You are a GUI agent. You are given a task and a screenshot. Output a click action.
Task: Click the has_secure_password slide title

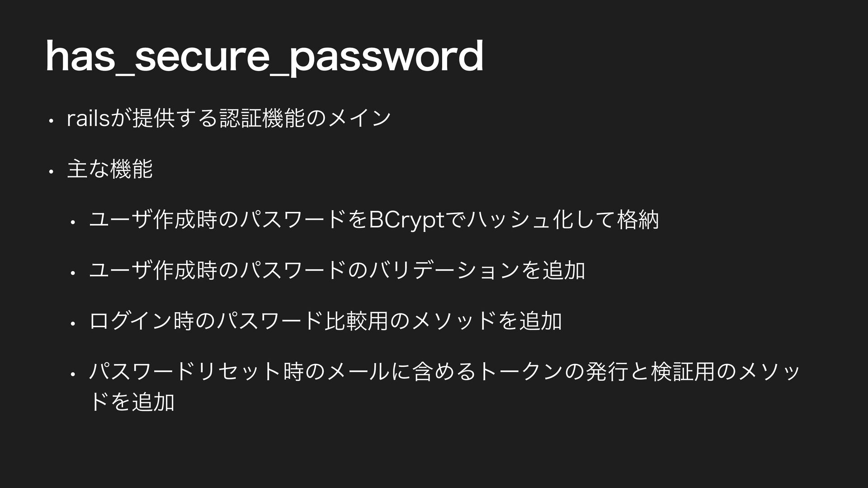point(265,56)
